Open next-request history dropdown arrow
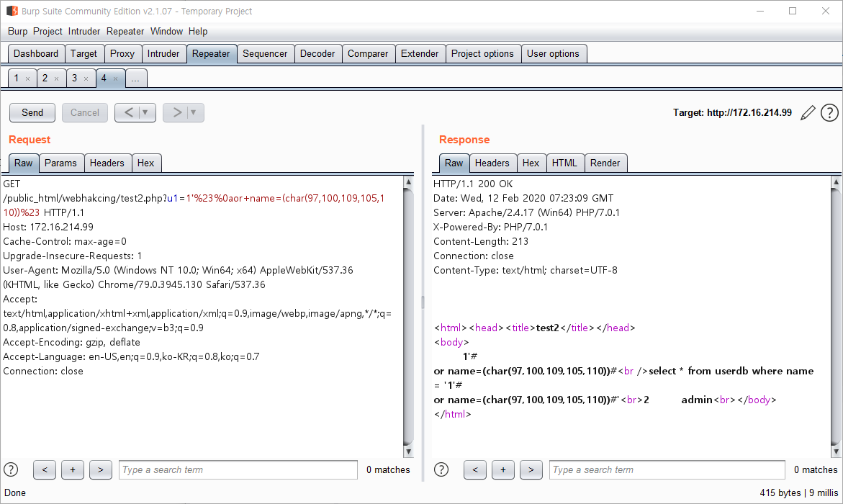843x504 pixels. (x=194, y=112)
